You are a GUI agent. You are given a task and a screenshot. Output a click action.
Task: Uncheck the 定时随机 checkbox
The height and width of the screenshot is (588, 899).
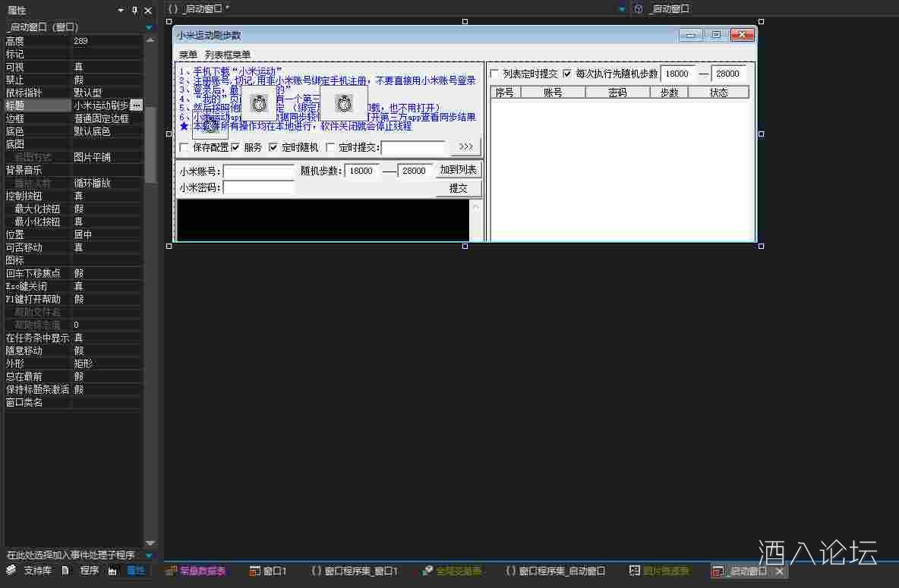click(273, 147)
